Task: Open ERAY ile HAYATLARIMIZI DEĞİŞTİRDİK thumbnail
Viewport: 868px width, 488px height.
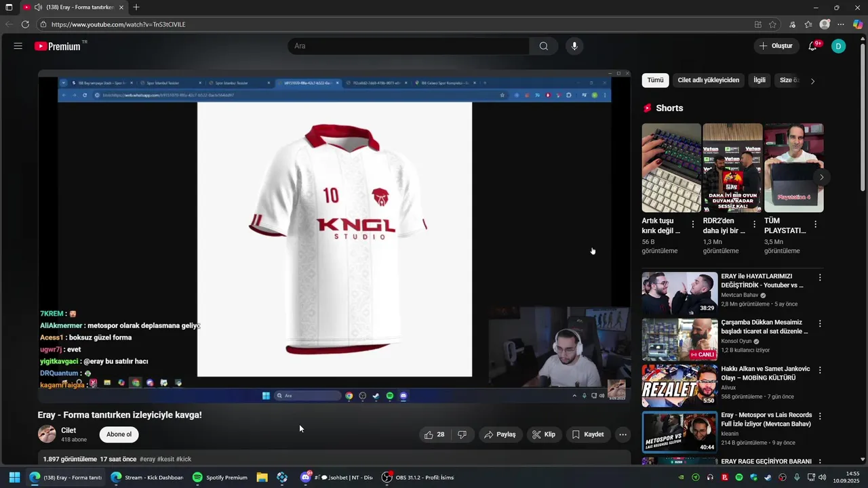Action: point(679,293)
